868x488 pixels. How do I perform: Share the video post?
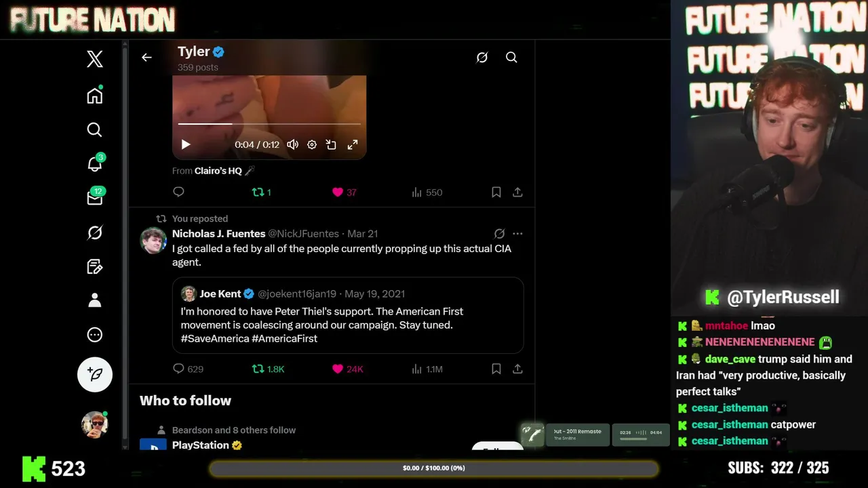517,192
